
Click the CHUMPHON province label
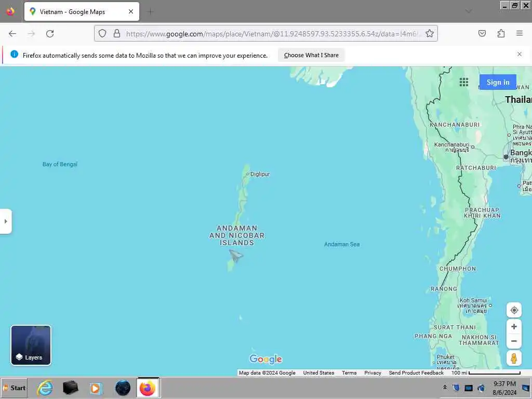458,269
